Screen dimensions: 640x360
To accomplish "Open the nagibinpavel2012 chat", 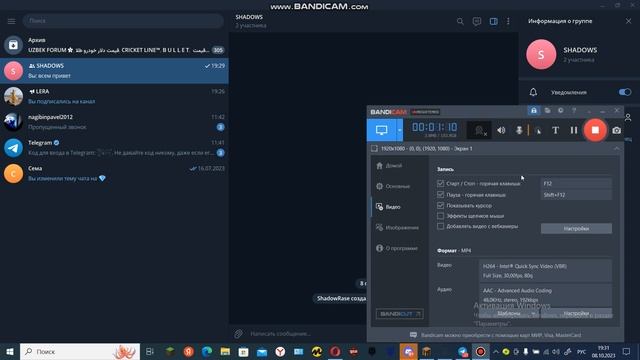I will [114, 122].
